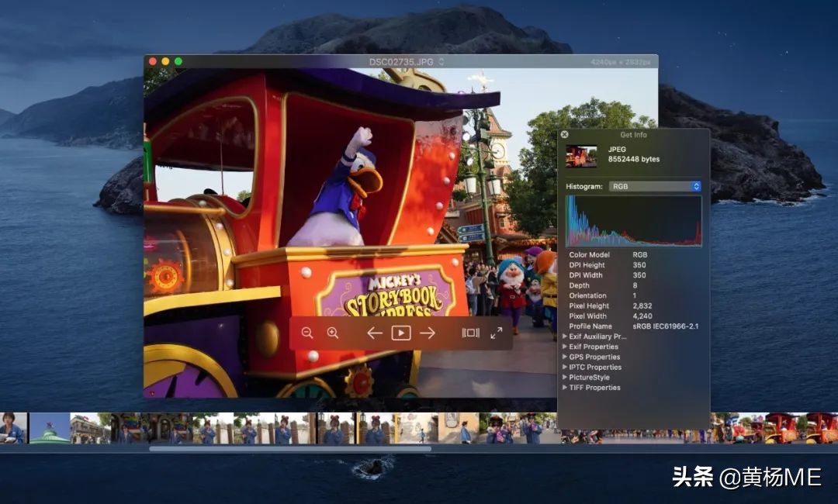Open the chevron next to DSC02735.JPG title
The image size is (838, 504).
coord(442,62)
